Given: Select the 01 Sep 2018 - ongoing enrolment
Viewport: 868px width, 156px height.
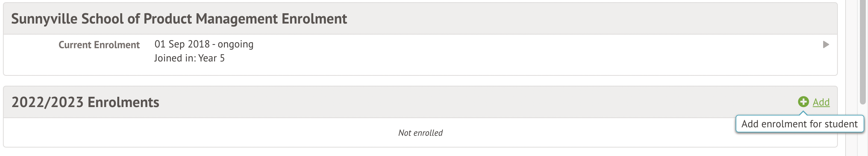Looking at the screenshot, I should (x=204, y=44).
